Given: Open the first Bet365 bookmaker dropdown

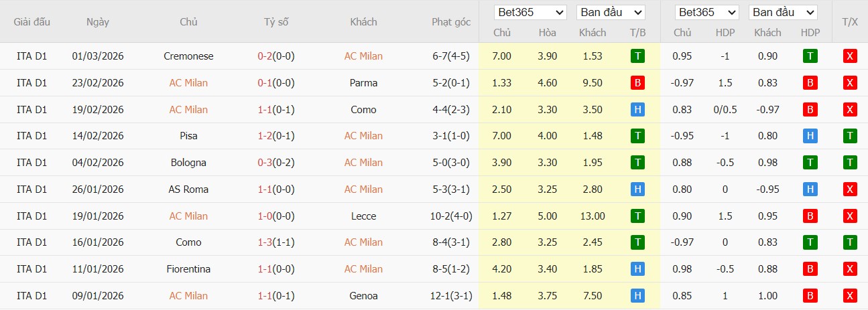Looking at the screenshot, I should click(x=531, y=13).
